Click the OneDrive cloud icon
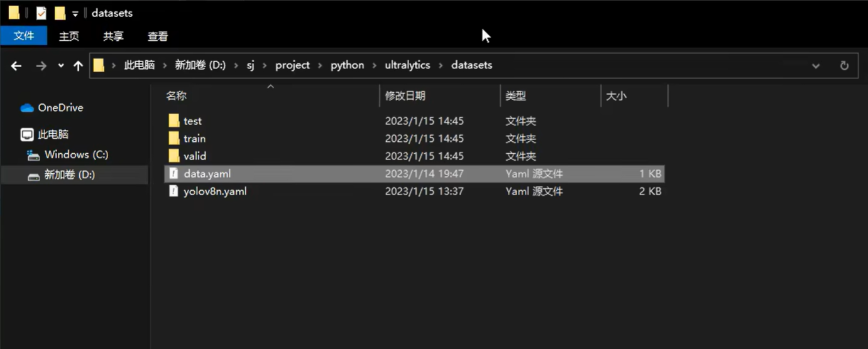868x349 pixels. 27,107
